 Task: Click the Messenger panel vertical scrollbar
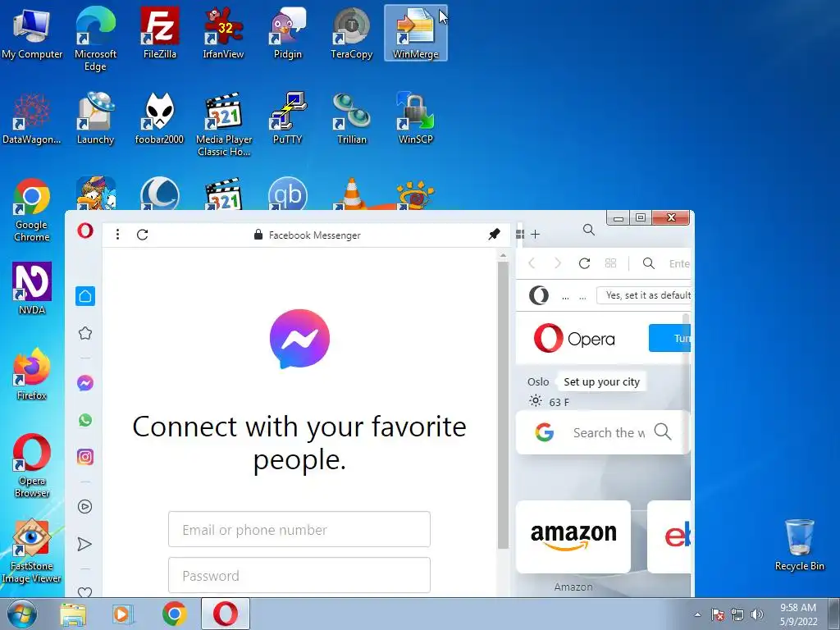point(503,404)
